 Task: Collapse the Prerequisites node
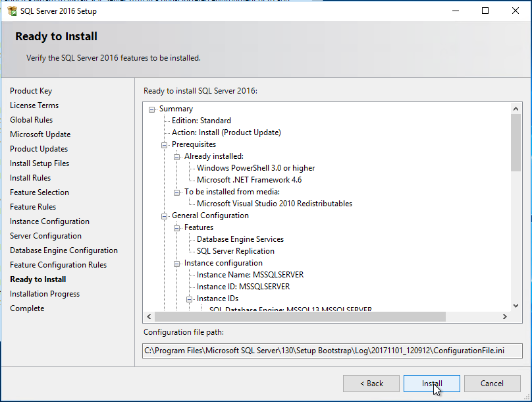tap(164, 145)
